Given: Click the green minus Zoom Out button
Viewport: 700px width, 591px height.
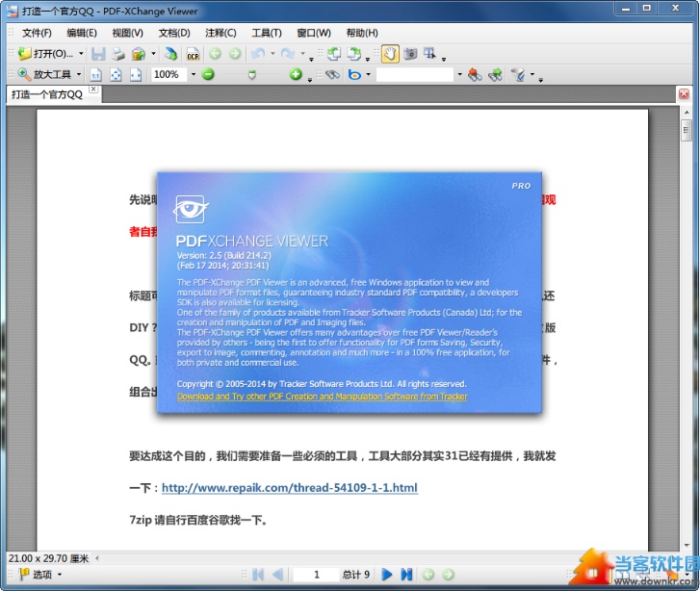Looking at the screenshot, I should coord(208,74).
